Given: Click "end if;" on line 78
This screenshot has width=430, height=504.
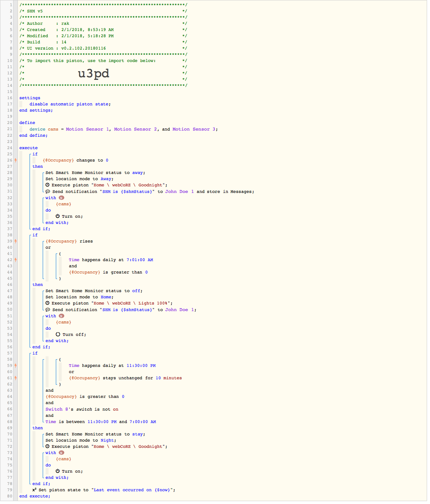Looking at the screenshot, I should pos(41,484).
